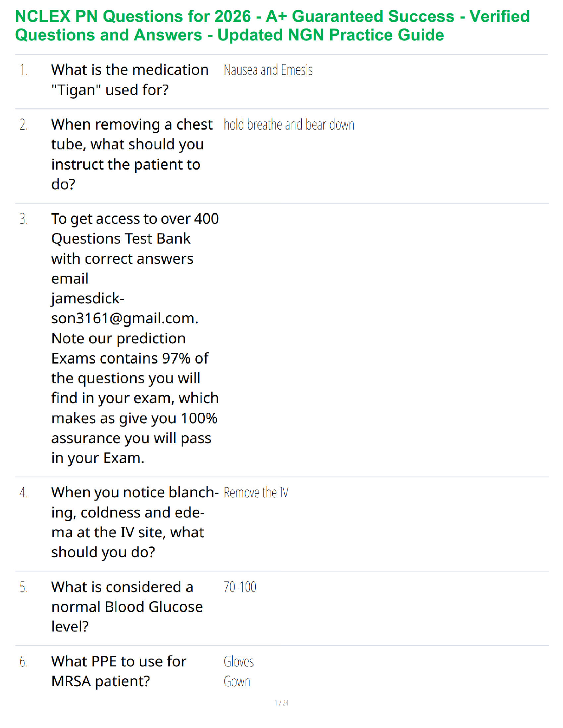Click question number 5 marker

24,588
